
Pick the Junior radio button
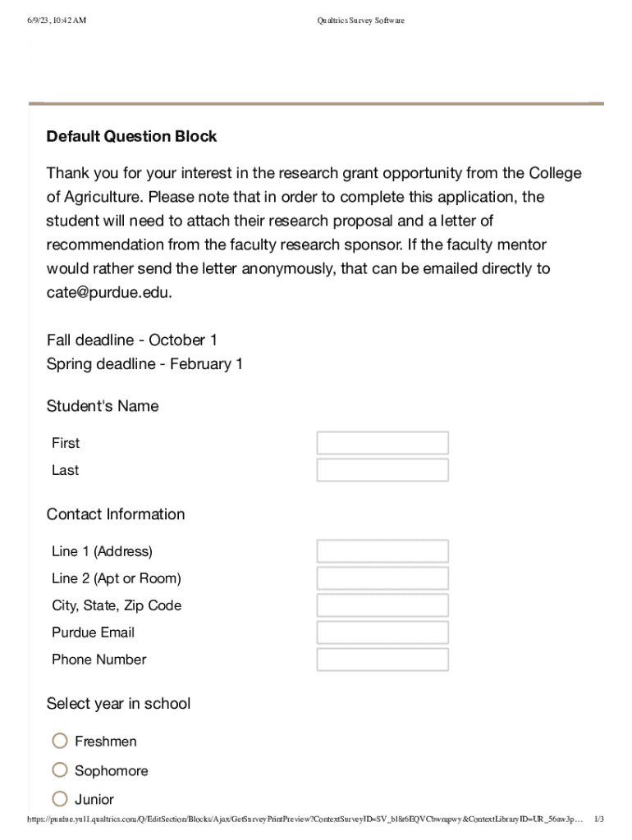pyautogui.click(x=60, y=799)
